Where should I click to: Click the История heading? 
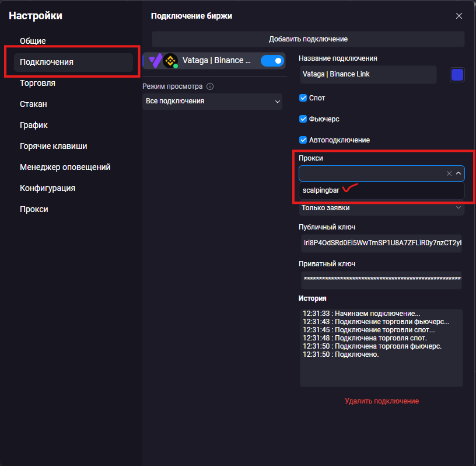pyautogui.click(x=313, y=298)
